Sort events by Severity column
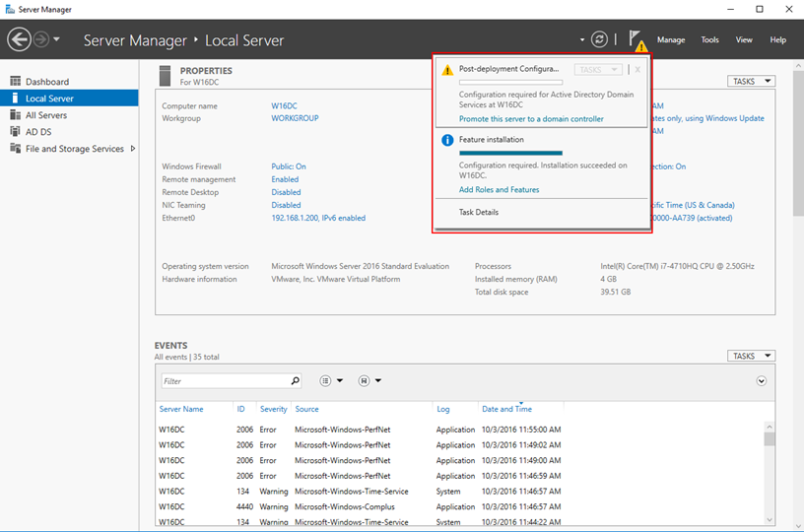Image resolution: width=804 pixels, height=532 pixels. click(273, 409)
